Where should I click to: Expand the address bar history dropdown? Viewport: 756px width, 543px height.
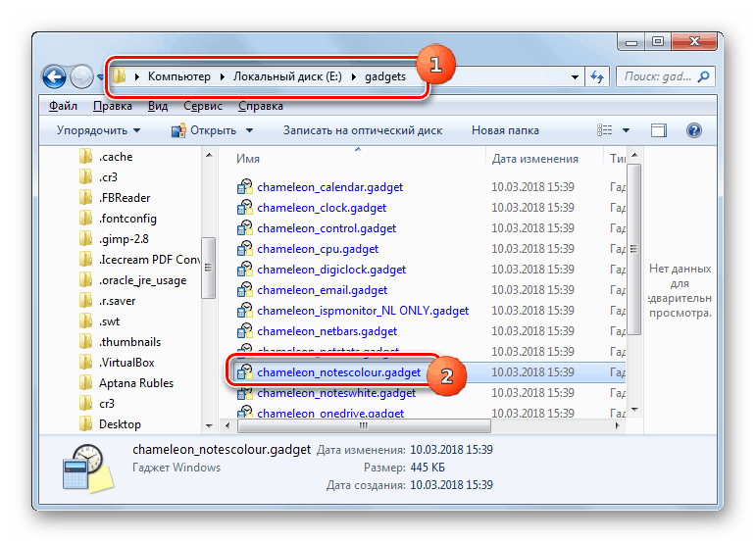[x=575, y=77]
